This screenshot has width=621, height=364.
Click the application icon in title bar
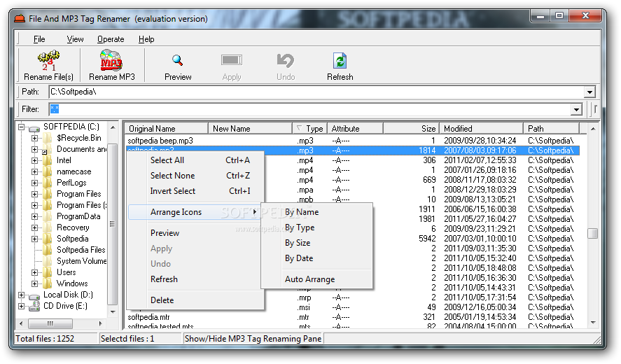pos(20,19)
